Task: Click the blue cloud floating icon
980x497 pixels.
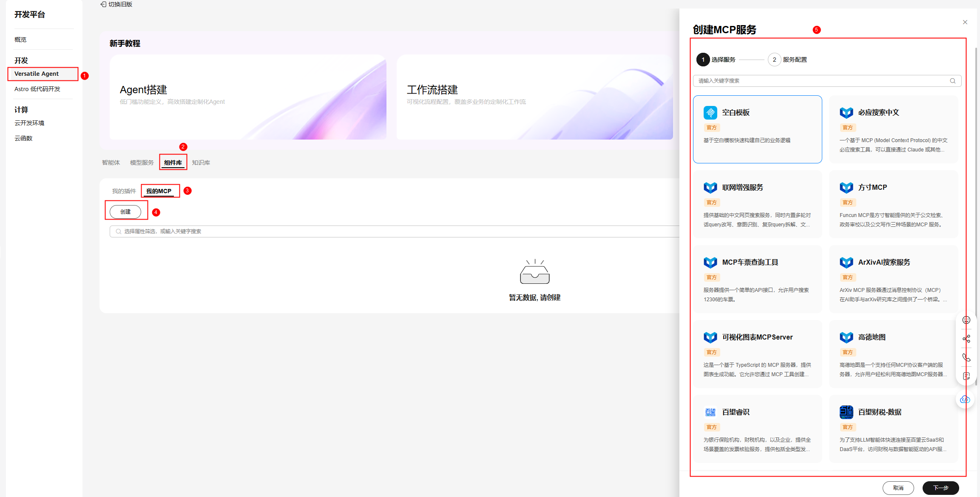Action: 965,399
